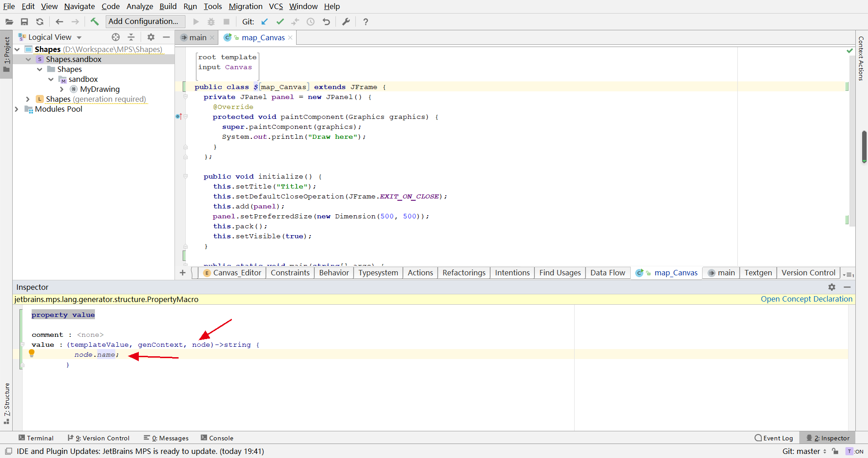Commit changes with the green checkmark

click(x=280, y=21)
